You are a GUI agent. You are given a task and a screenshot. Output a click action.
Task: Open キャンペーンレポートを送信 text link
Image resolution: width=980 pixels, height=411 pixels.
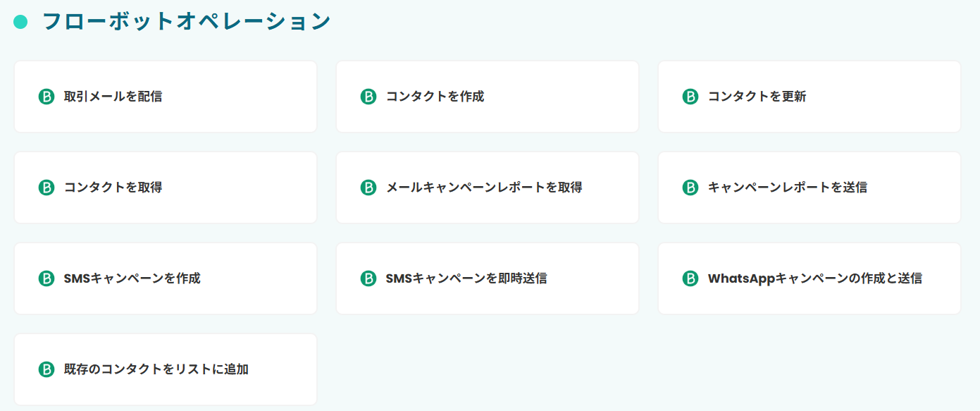click(x=787, y=188)
